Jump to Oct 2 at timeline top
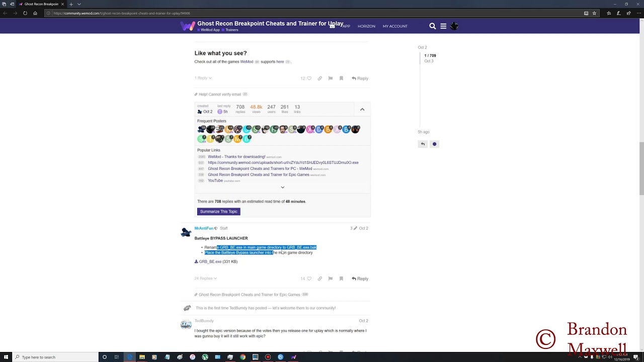644x362 pixels. coord(422,47)
